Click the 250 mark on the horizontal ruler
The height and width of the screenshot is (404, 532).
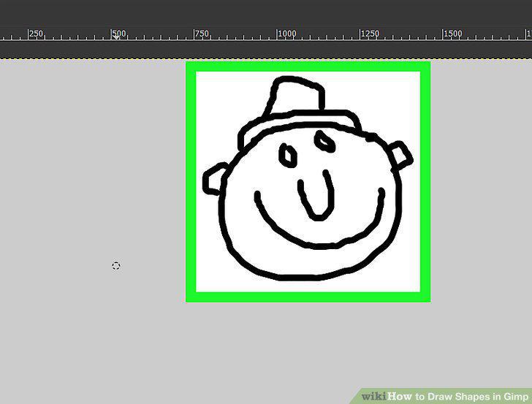pos(36,34)
